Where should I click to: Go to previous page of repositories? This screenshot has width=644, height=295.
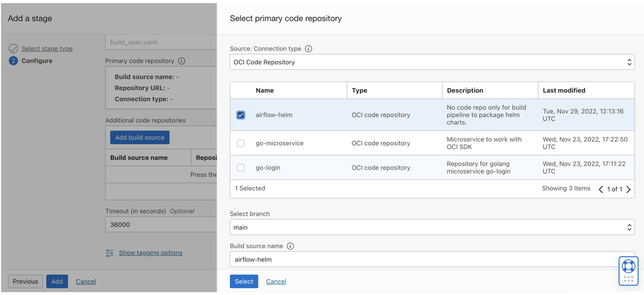[601, 189]
